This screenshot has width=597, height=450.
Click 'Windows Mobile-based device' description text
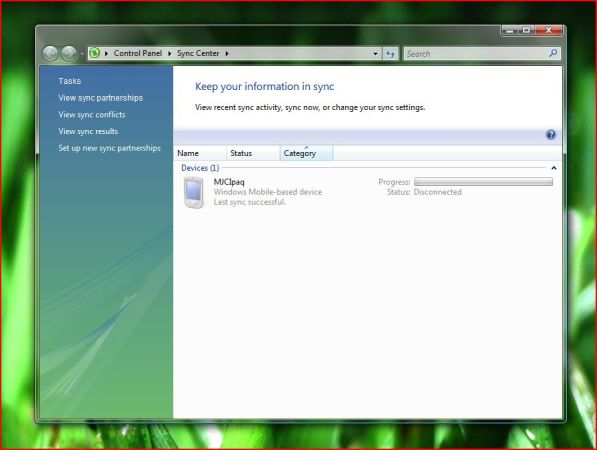(268, 192)
